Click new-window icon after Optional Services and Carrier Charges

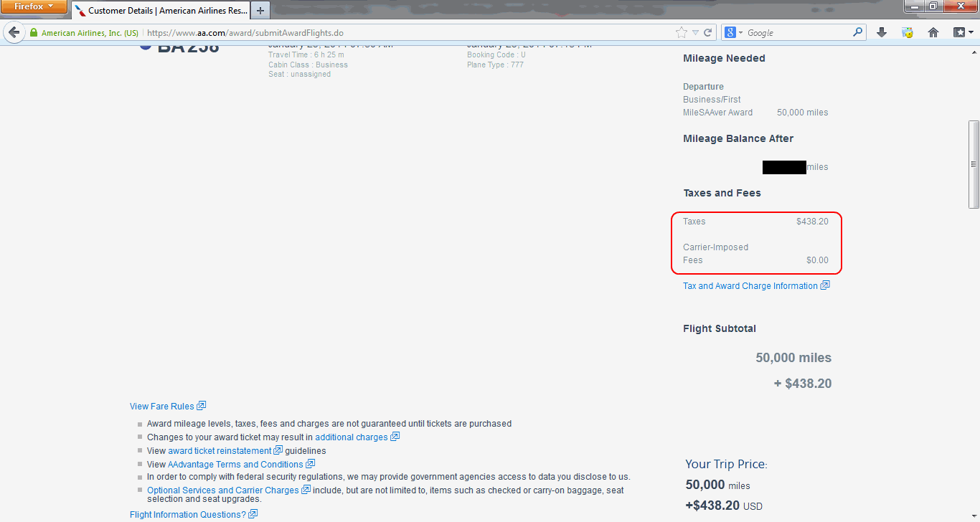pyautogui.click(x=306, y=490)
